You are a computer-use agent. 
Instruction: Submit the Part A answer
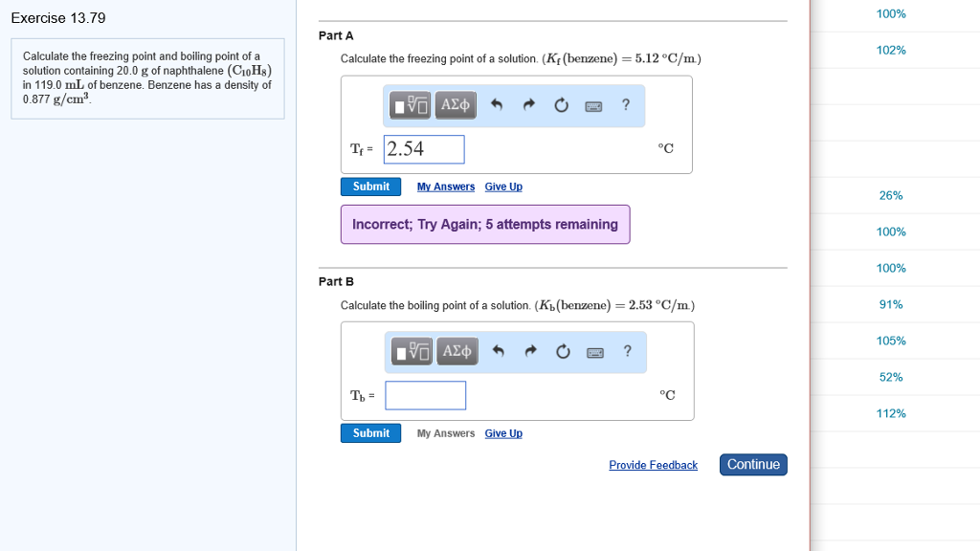pyautogui.click(x=370, y=186)
